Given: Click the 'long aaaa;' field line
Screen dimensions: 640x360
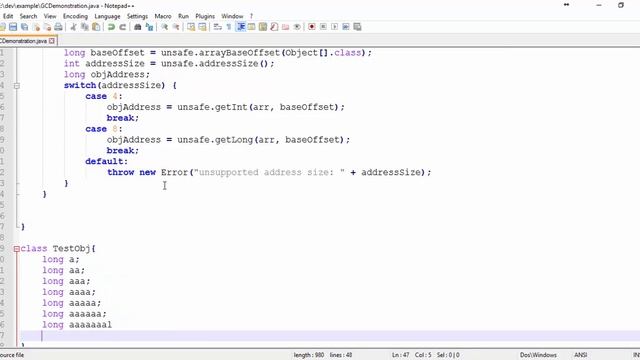Looking at the screenshot, I should 69,292.
